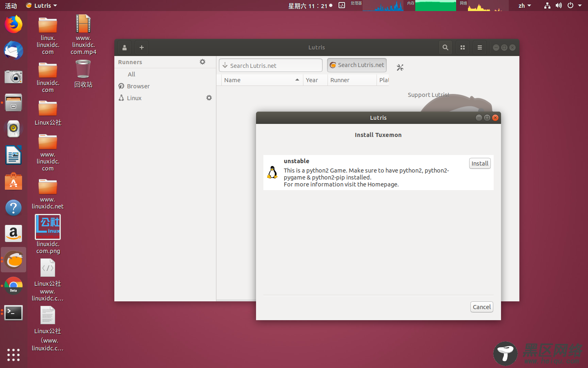Open the clock showing 星期六 11:21
Image resolution: width=588 pixels, height=368 pixels.
pyautogui.click(x=310, y=6)
